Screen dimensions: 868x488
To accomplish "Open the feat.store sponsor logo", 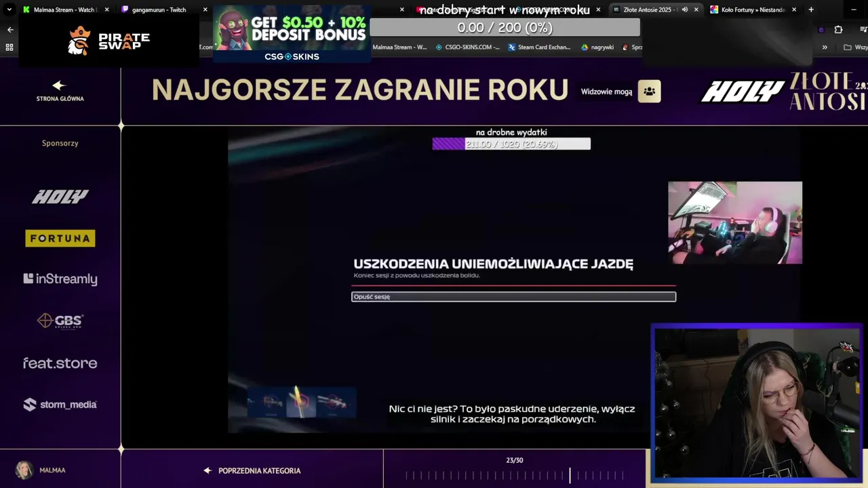I will click(60, 363).
